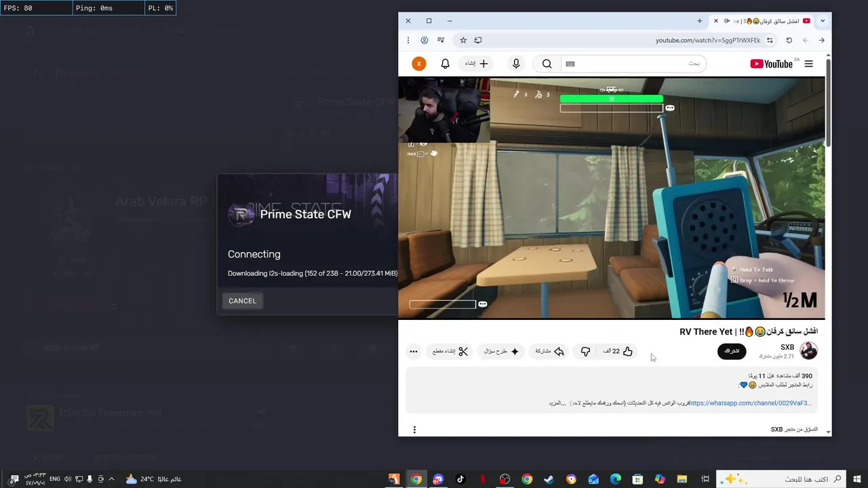
Task: Open a new Chrome tab
Action: point(700,21)
